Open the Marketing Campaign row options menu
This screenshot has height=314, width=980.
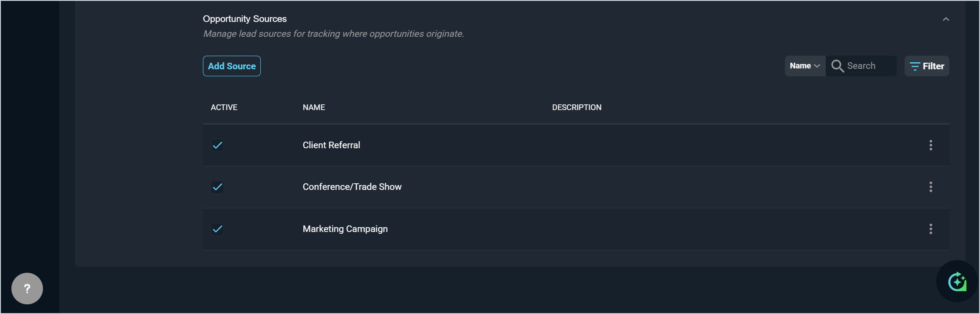[930, 229]
